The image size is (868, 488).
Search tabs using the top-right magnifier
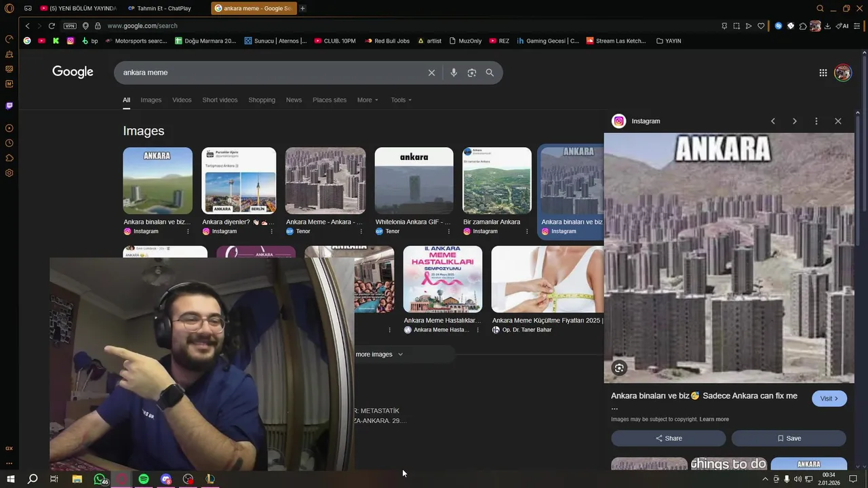820,8
